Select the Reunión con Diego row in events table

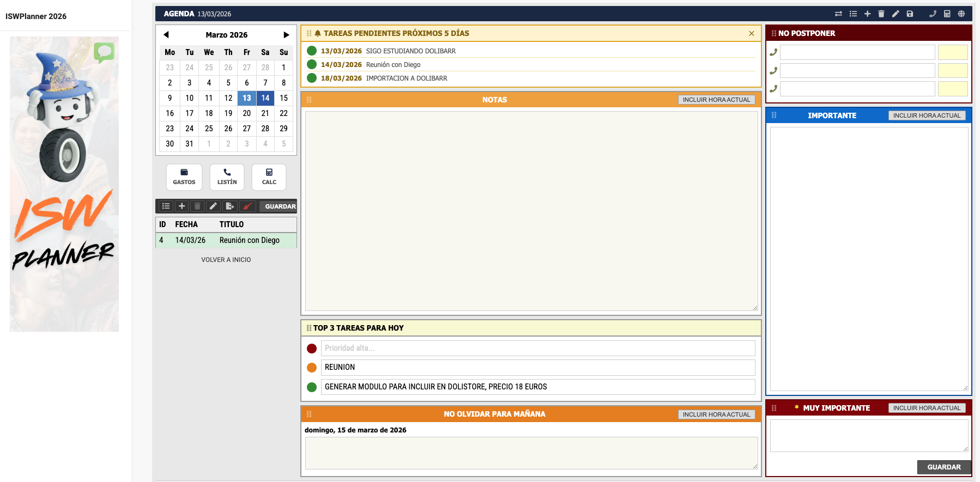(226, 240)
